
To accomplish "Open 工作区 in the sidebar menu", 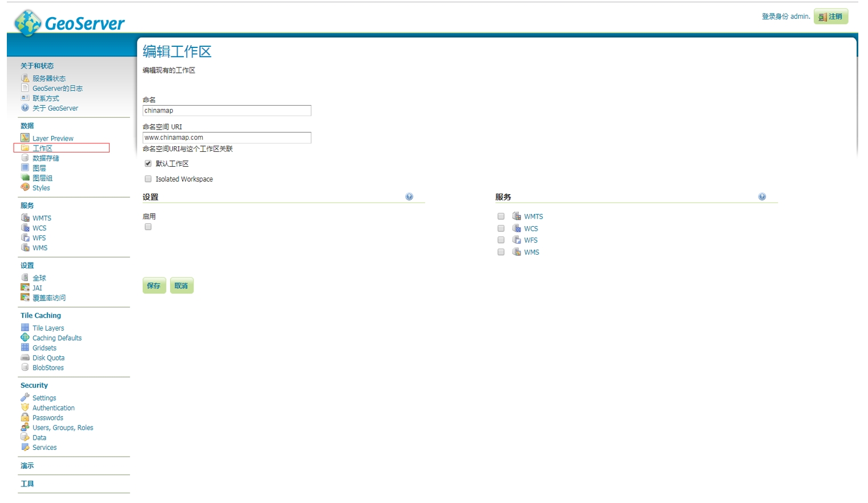I will pyautogui.click(x=42, y=148).
